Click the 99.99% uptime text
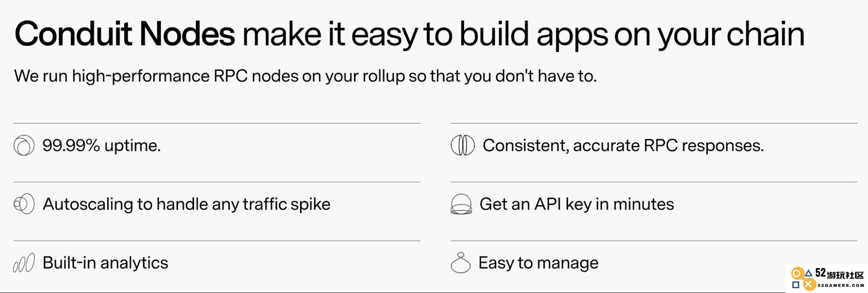The height and width of the screenshot is (293, 868). tap(102, 145)
